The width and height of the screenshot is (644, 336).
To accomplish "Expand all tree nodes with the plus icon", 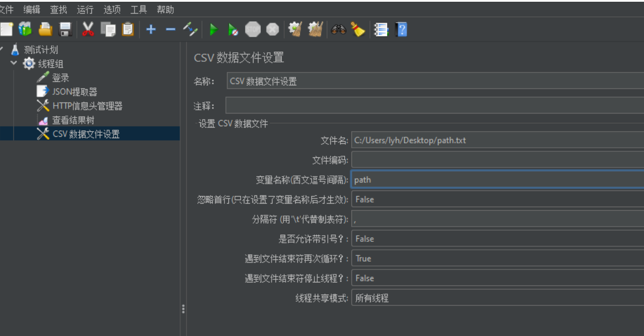I will click(x=151, y=29).
